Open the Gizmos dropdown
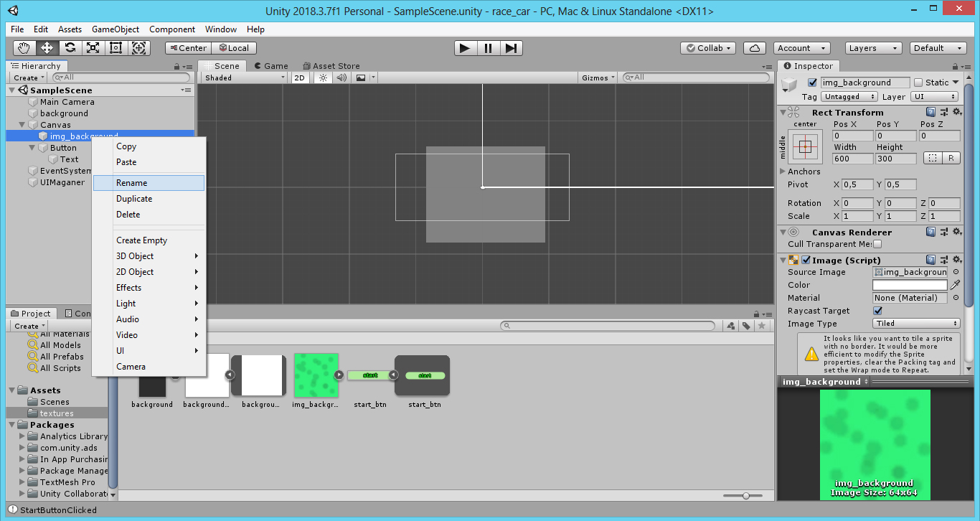This screenshot has height=521, width=980. [x=598, y=78]
